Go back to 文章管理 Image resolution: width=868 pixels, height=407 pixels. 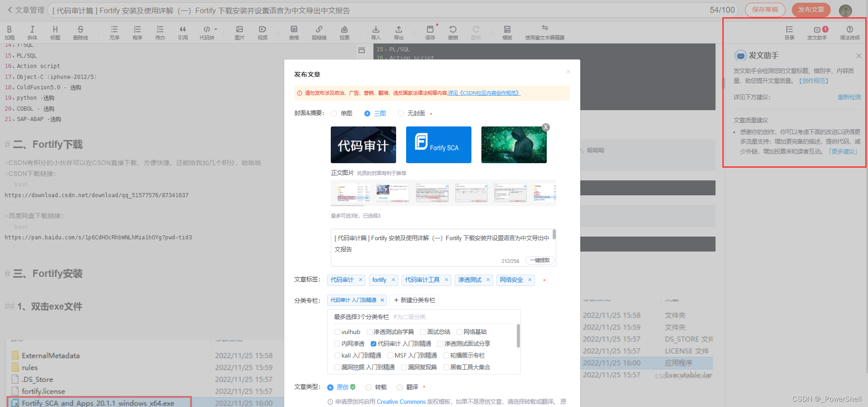point(26,10)
